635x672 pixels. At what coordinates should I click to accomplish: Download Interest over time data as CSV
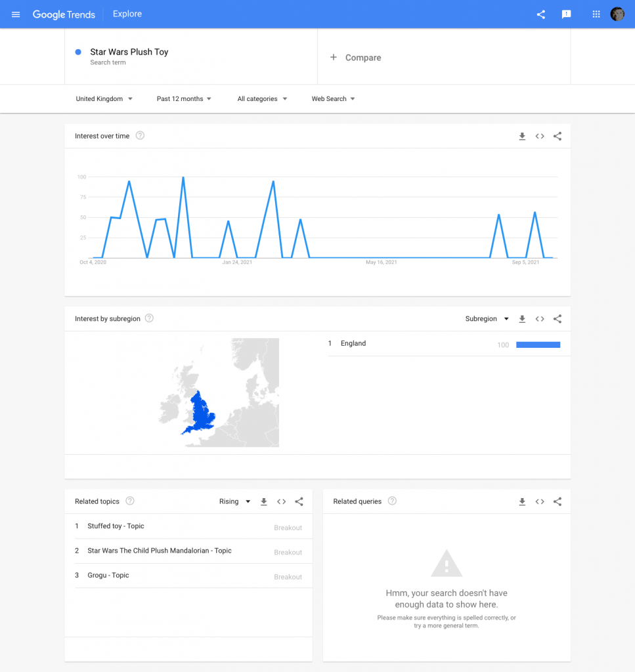point(522,136)
